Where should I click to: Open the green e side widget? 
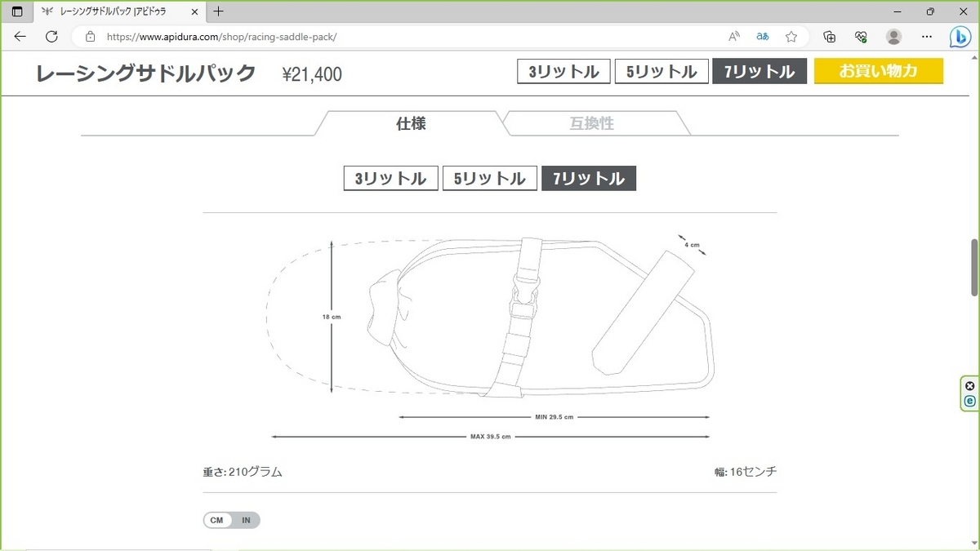click(969, 401)
